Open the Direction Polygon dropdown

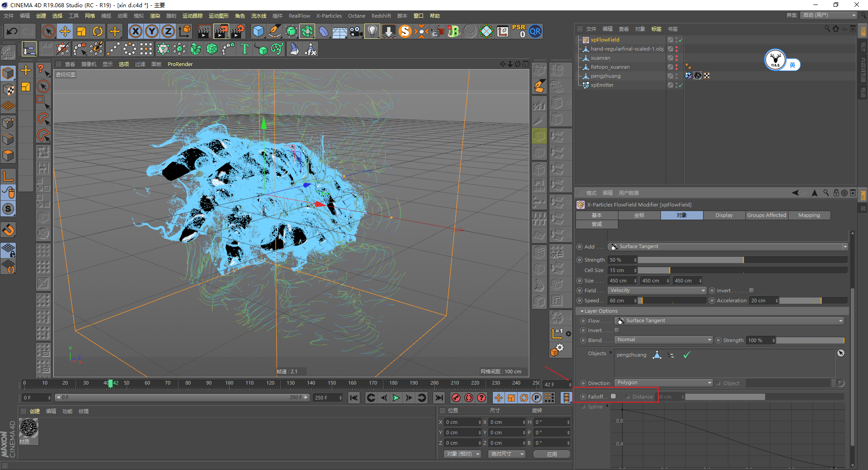664,383
